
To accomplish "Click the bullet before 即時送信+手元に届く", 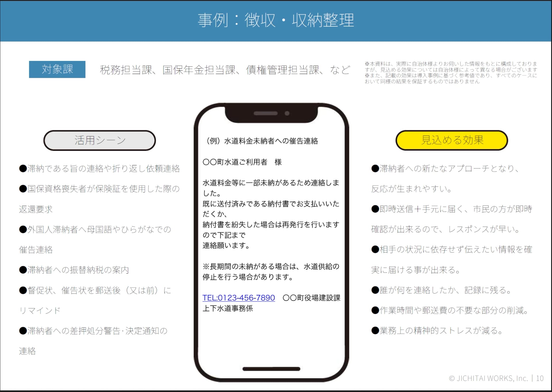I will pyautogui.click(x=375, y=209).
